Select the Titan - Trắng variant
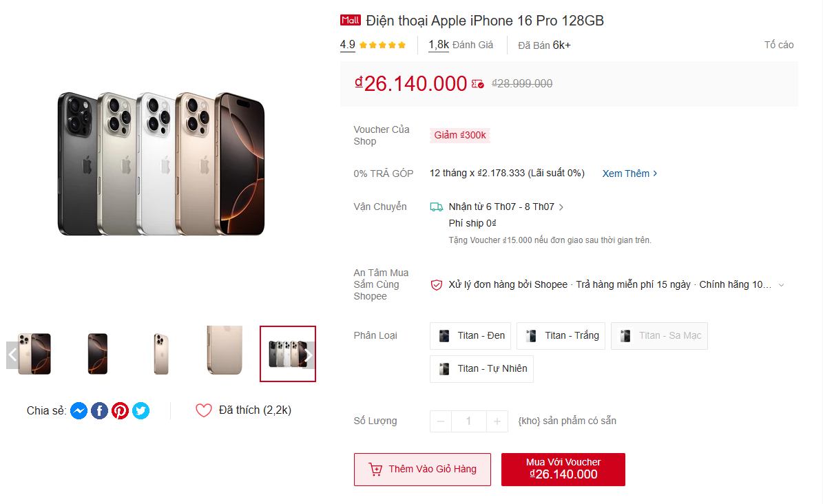 click(x=561, y=335)
